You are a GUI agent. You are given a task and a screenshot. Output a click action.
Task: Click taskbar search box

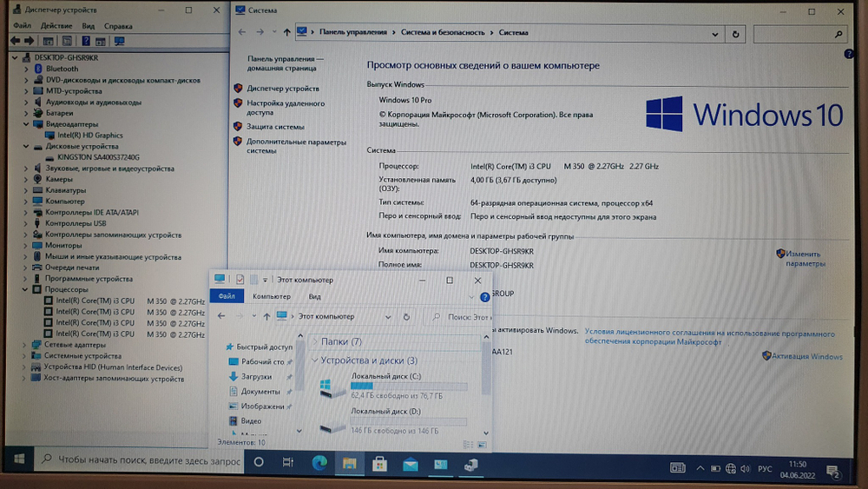click(139, 459)
